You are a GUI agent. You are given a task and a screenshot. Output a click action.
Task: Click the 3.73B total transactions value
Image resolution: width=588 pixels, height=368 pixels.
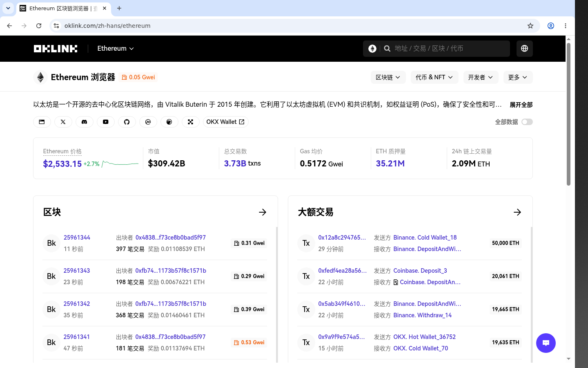coord(235,164)
